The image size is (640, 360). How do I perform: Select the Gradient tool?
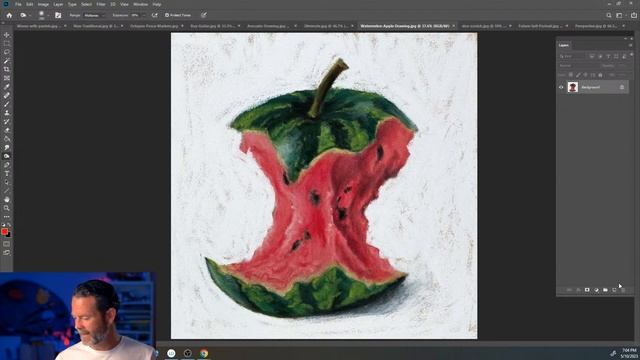pos(7,139)
